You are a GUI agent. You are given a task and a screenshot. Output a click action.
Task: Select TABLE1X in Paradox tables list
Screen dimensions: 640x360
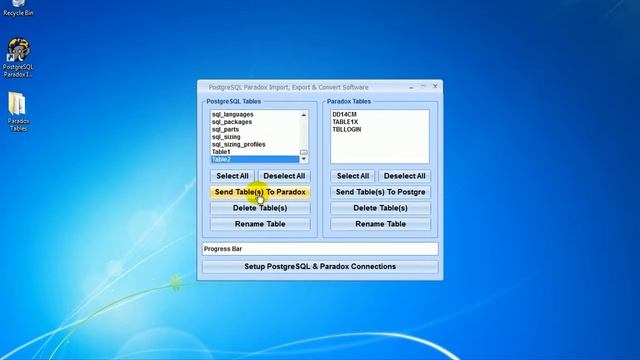tap(345, 122)
